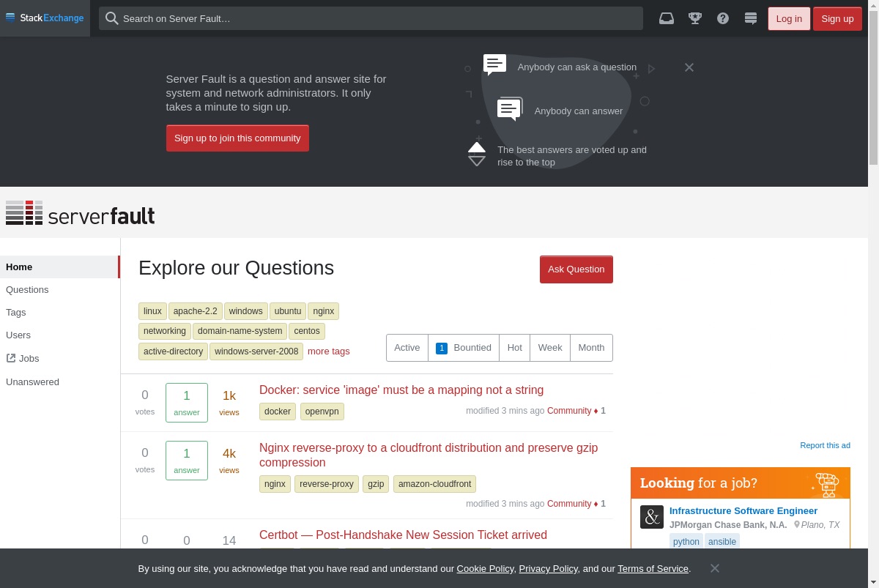Viewport: 879px width, 588px height.
Task: Select the windows tag
Action: (x=246, y=311)
